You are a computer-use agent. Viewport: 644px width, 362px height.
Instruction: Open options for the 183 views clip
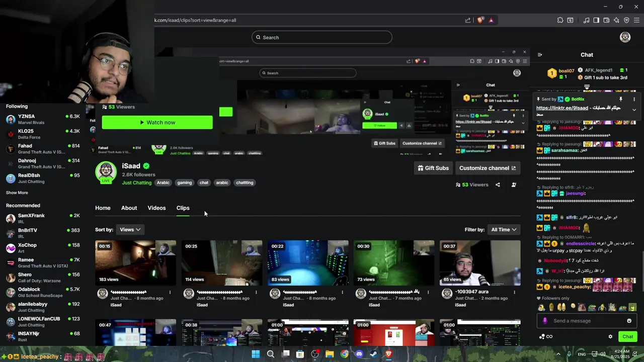[170, 292]
